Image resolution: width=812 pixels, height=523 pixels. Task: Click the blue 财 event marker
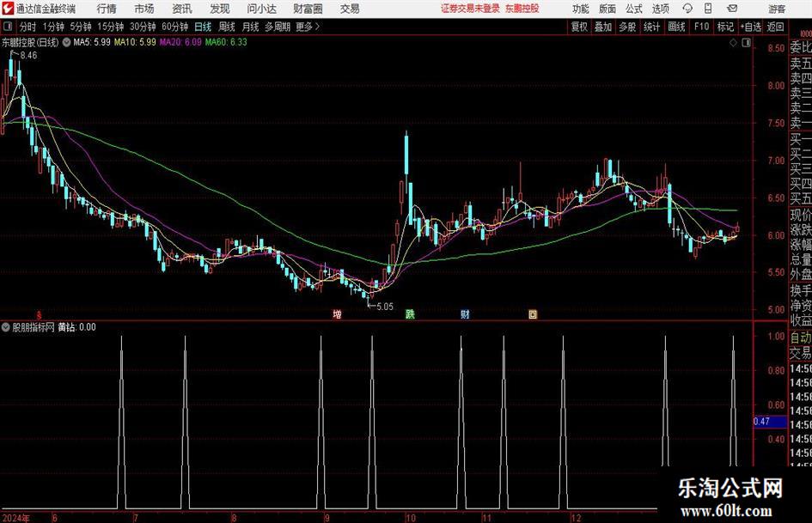click(465, 313)
